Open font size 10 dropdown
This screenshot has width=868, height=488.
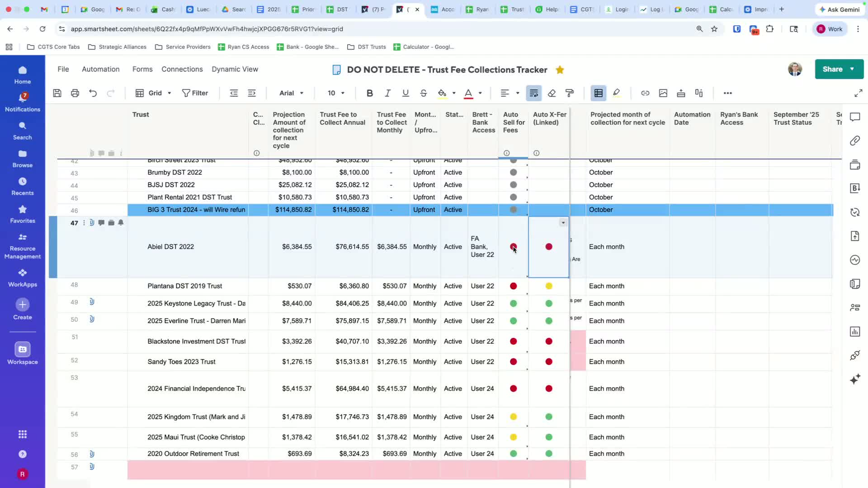336,93
